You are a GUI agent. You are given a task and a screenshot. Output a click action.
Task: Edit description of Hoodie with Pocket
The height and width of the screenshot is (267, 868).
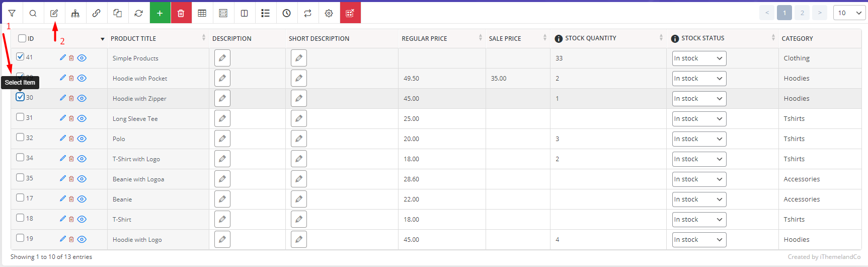click(x=222, y=78)
